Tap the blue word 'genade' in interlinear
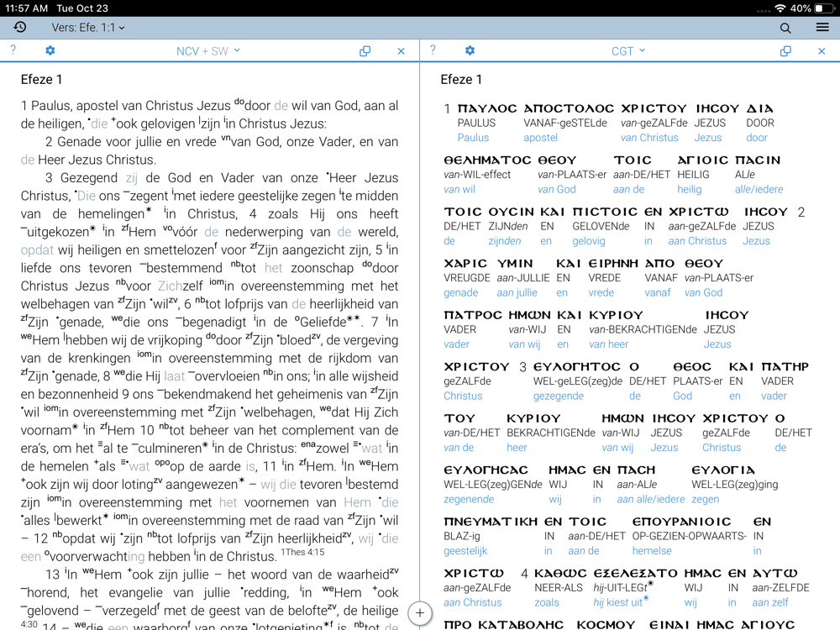This screenshot has width=840, height=630. [460, 292]
